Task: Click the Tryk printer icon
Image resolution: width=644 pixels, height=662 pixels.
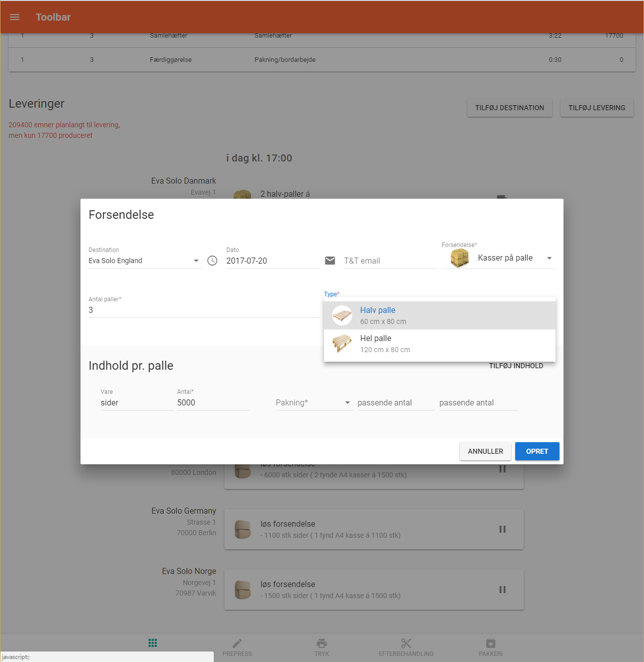Action: point(322,643)
